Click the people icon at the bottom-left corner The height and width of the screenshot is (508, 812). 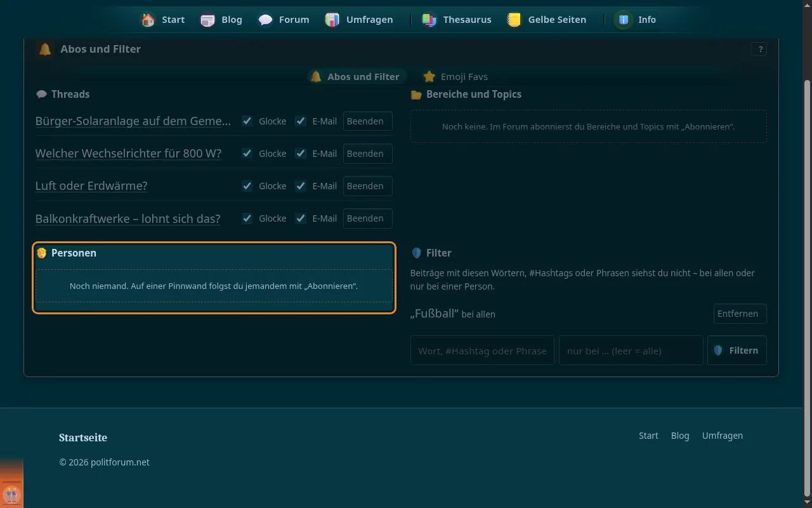11,494
